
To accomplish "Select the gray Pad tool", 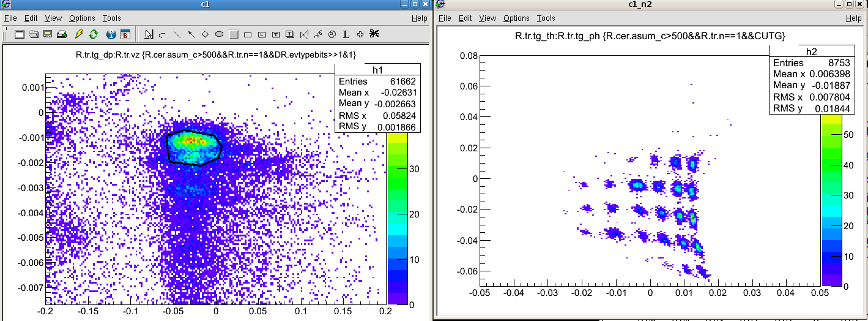I will [x=233, y=34].
